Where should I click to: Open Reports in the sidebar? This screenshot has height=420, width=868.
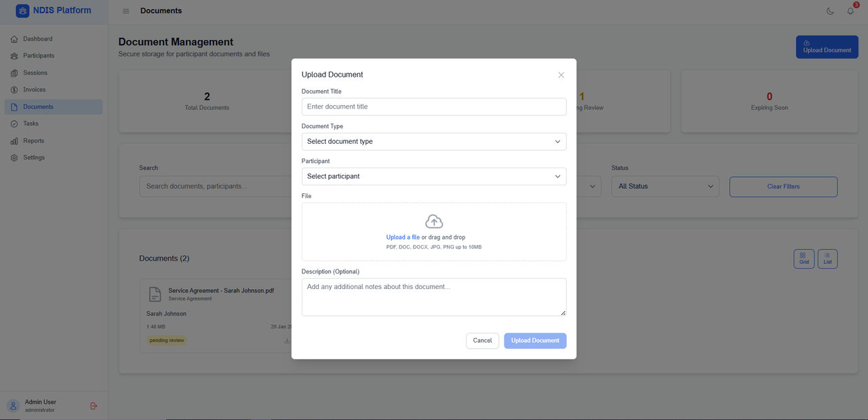coord(54,140)
